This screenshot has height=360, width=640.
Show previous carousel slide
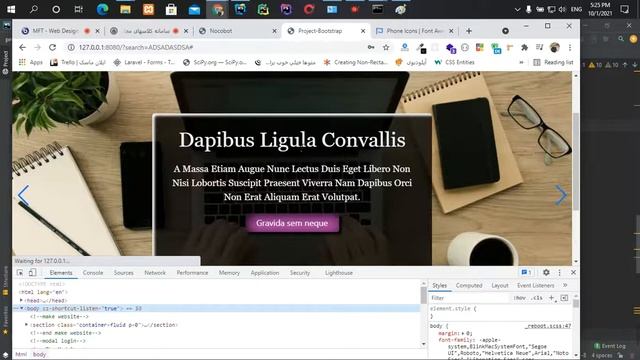coord(23,195)
